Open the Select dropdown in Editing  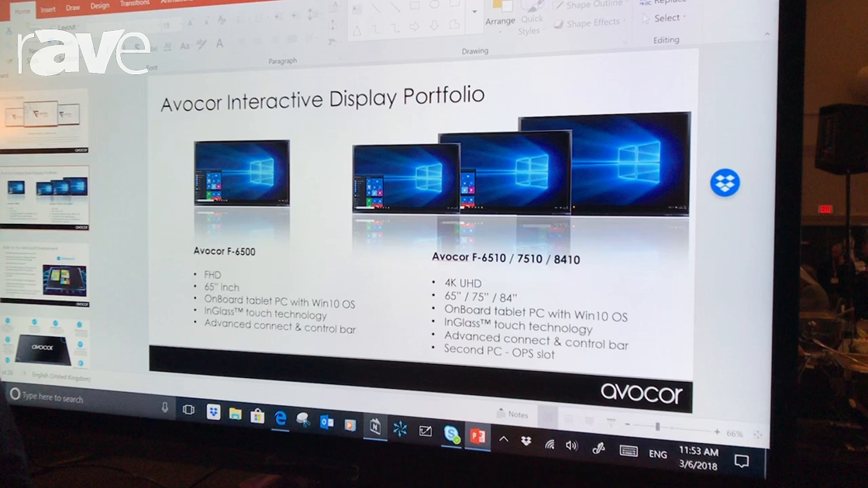[x=663, y=19]
